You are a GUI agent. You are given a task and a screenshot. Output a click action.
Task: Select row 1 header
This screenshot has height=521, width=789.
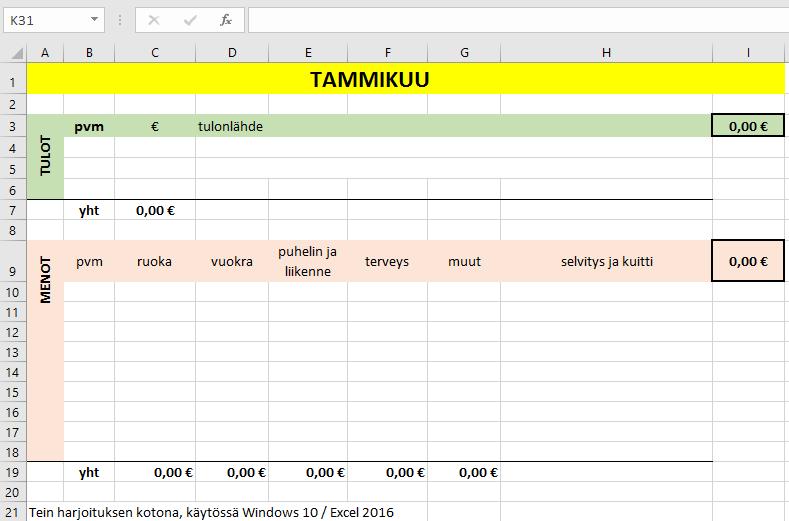[13, 79]
